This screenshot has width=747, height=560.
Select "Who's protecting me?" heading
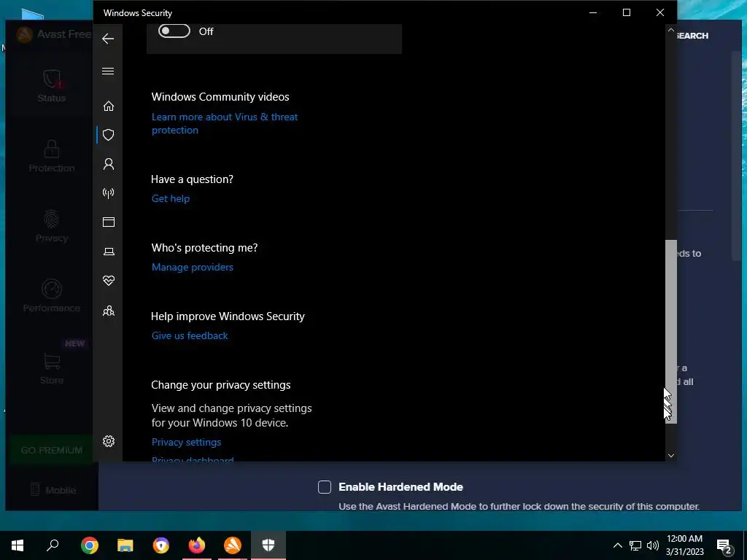coord(204,248)
